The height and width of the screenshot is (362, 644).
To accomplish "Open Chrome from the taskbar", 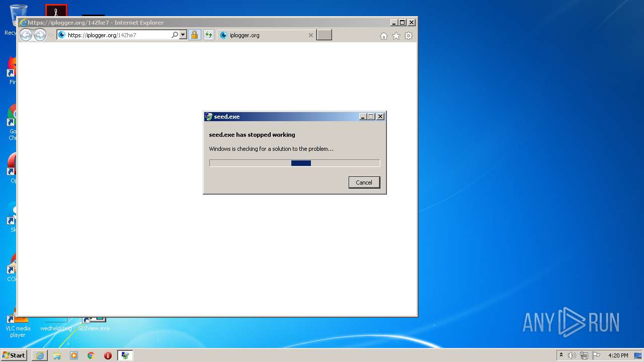I will 91,355.
